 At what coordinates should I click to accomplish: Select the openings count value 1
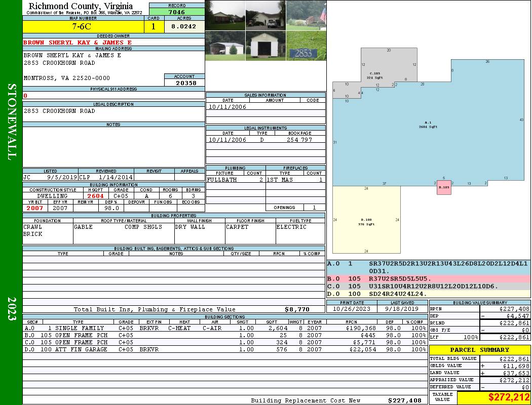pyautogui.click(x=314, y=208)
